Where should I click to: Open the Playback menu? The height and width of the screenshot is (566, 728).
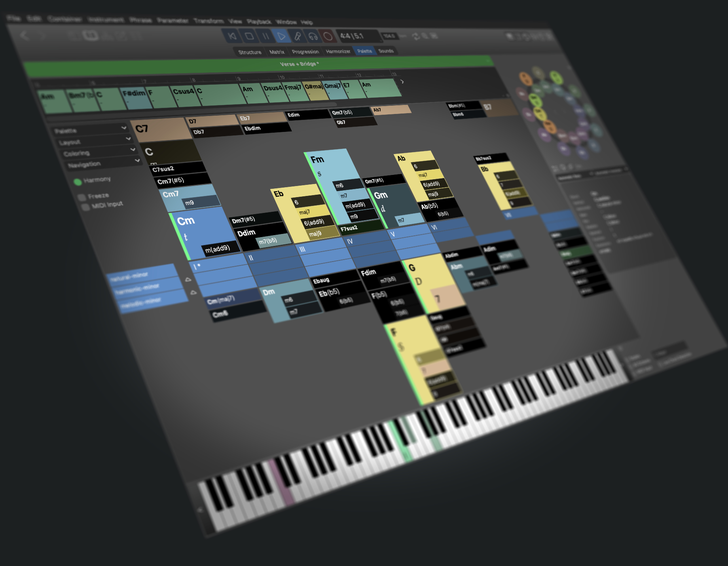click(259, 21)
